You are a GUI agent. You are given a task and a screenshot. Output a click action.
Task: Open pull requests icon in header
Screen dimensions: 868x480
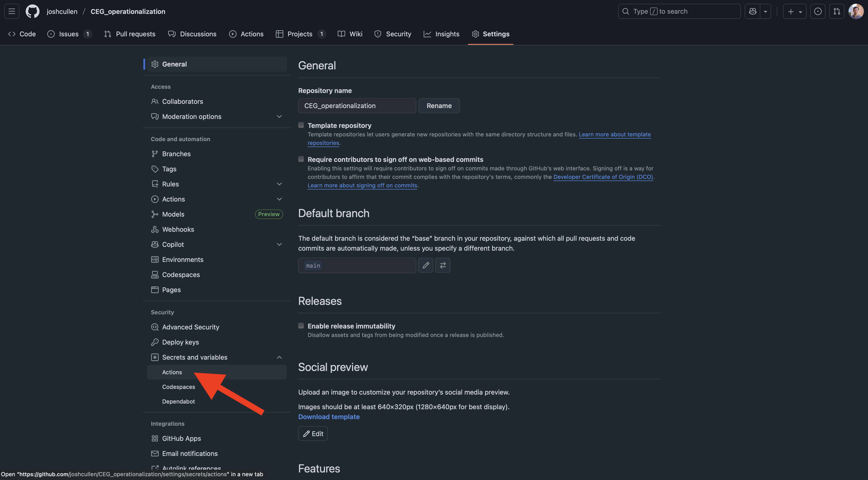click(837, 12)
